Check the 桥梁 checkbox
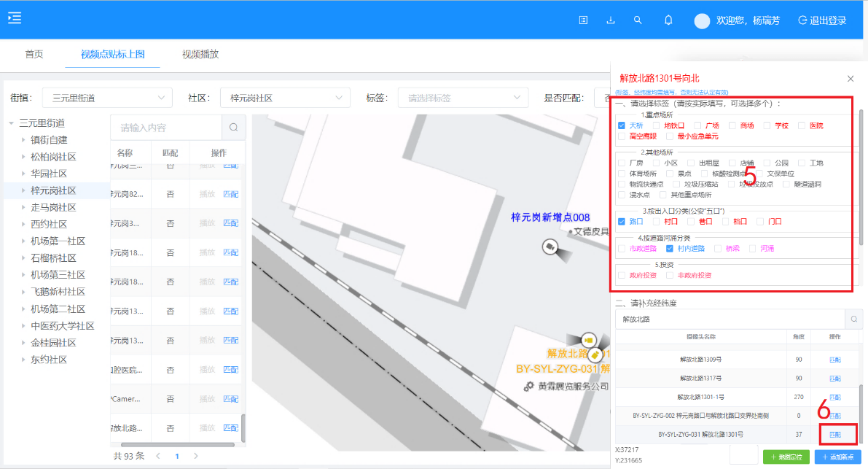 coord(718,249)
